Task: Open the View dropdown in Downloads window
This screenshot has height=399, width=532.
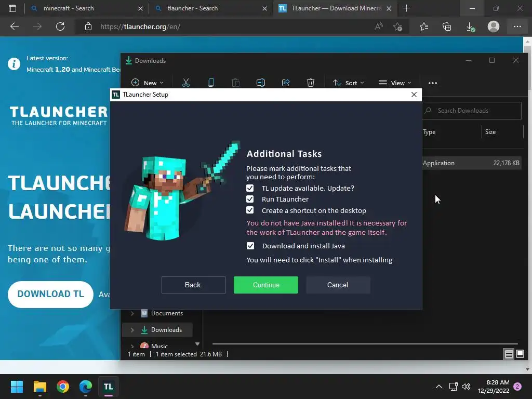Action: click(395, 83)
